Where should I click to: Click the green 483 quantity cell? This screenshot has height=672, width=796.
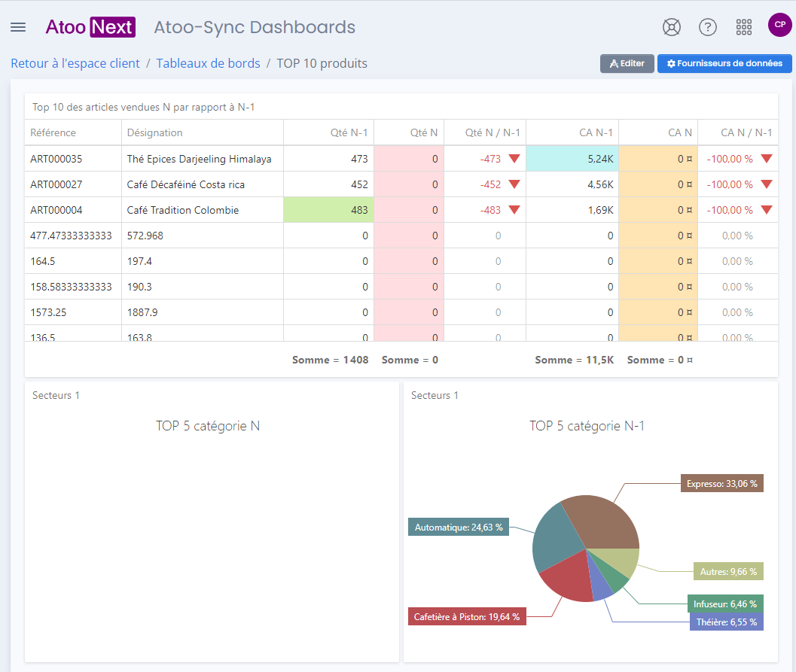click(x=328, y=210)
